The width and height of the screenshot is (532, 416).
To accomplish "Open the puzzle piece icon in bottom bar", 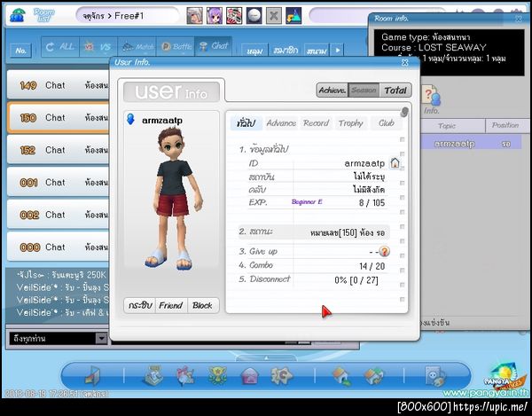I will coord(281,375).
